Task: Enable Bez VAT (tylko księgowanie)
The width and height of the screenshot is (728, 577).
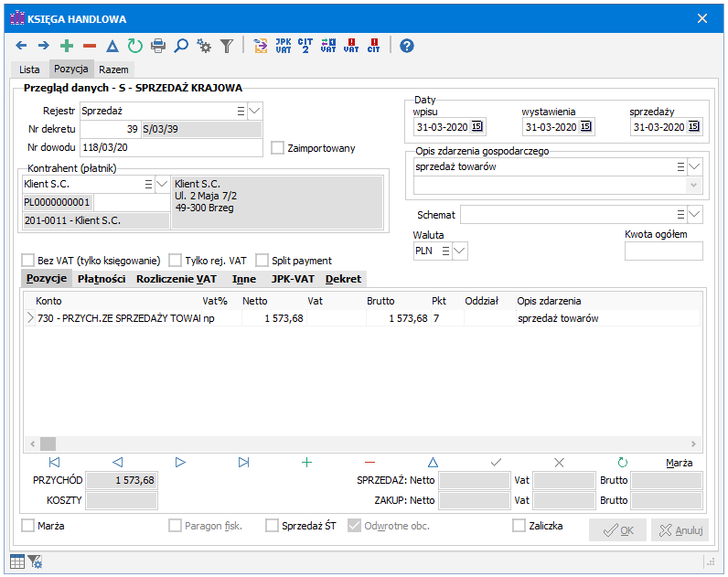Action: [x=27, y=261]
